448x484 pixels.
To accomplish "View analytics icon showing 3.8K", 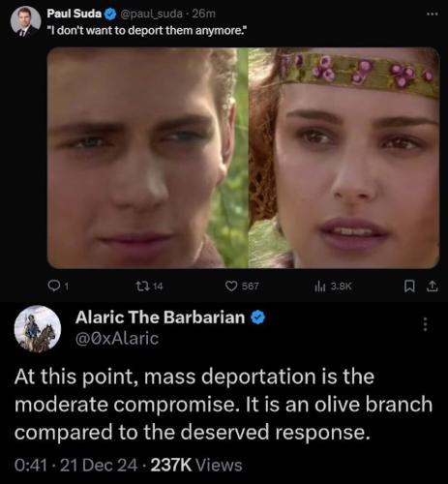I will click(x=318, y=286).
